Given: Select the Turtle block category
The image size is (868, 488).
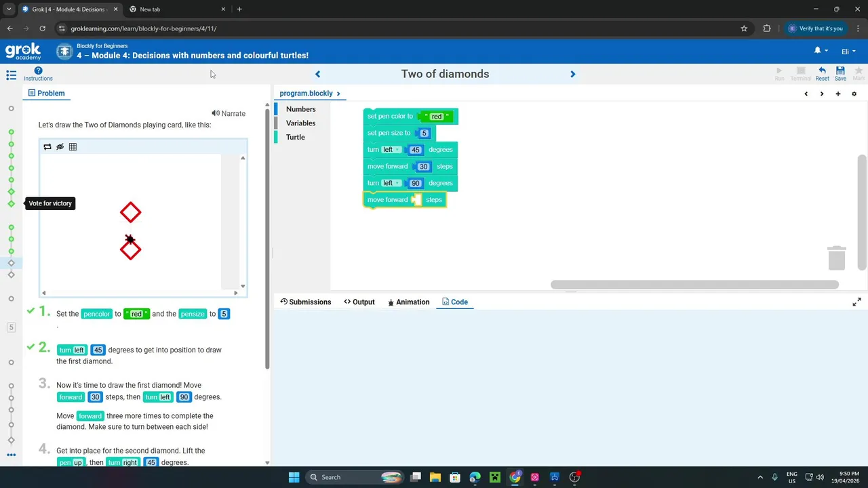Looking at the screenshot, I should click(x=295, y=137).
